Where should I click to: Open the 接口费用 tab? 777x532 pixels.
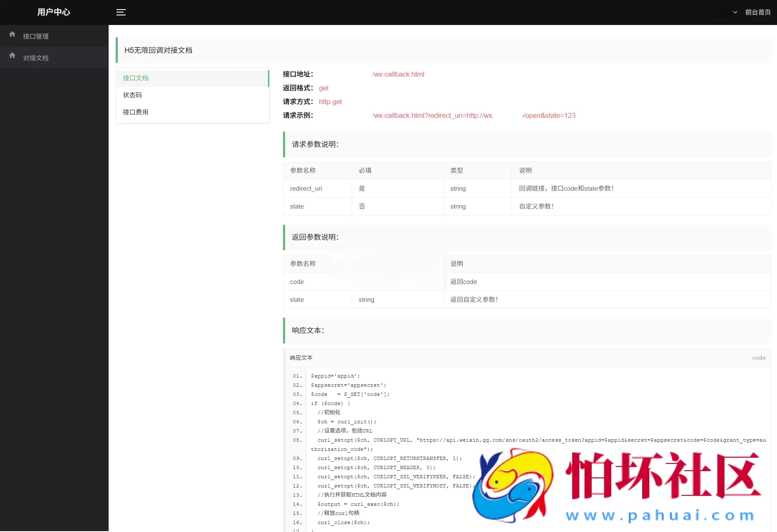click(135, 112)
